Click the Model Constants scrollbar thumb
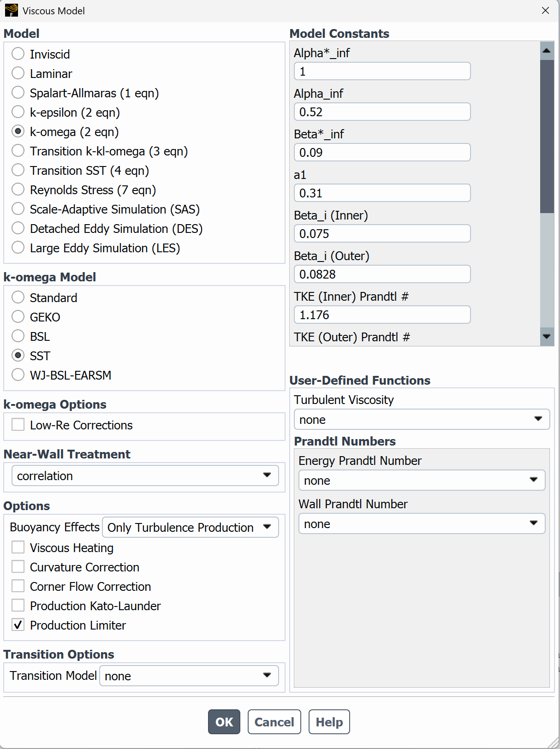 pyautogui.click(x=547, y=136)
